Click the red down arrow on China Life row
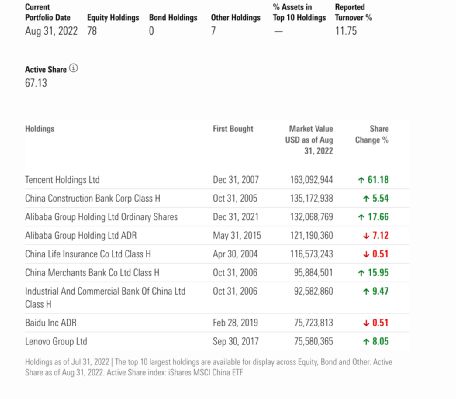Screen dimensions: 456x399 click(366, 254)
